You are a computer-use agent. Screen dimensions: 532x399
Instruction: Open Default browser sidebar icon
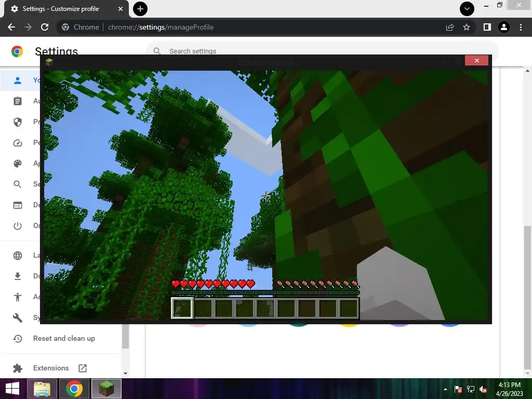[18, 205]
